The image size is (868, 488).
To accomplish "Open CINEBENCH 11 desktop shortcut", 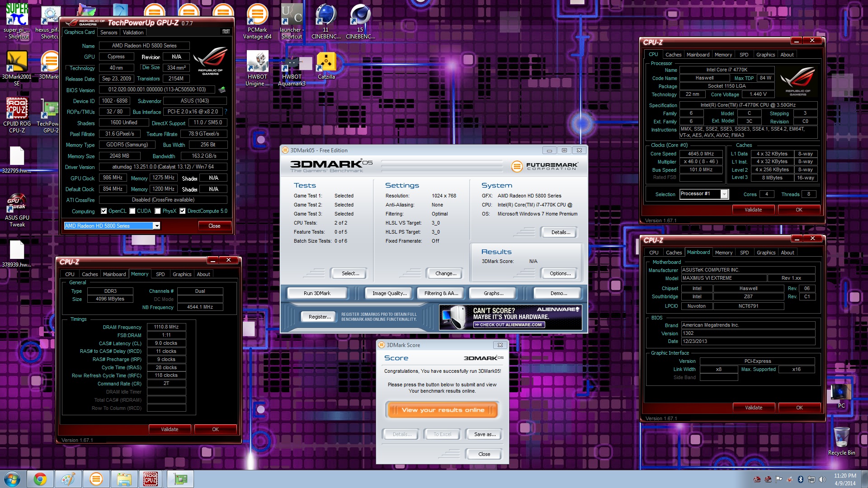I will pyautogui.click(x=326, y=21).
